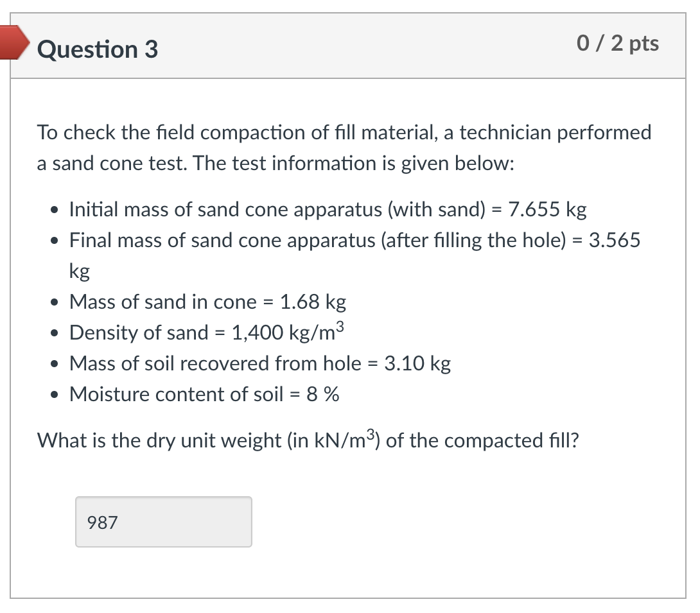Click the sand cone test introduction paragraph
The image size is (700, 613).
point(321,148)
